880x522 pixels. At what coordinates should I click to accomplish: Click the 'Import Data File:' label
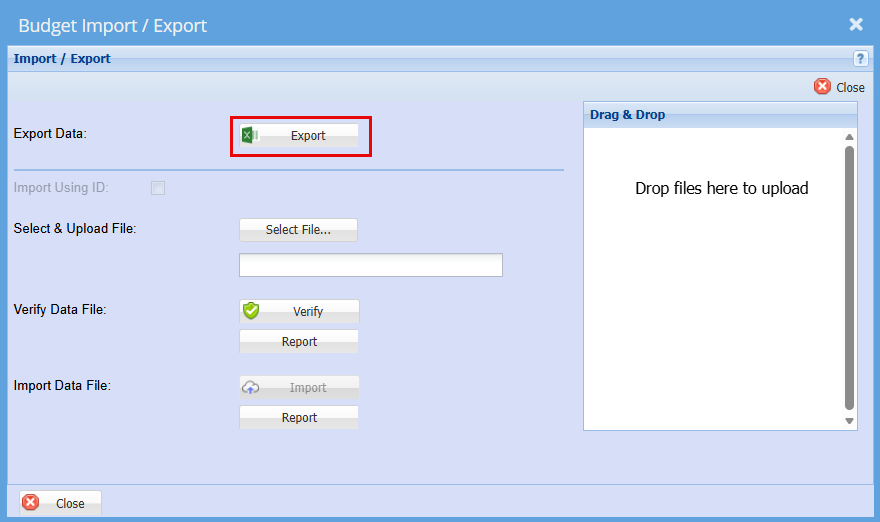coord(62,386)
